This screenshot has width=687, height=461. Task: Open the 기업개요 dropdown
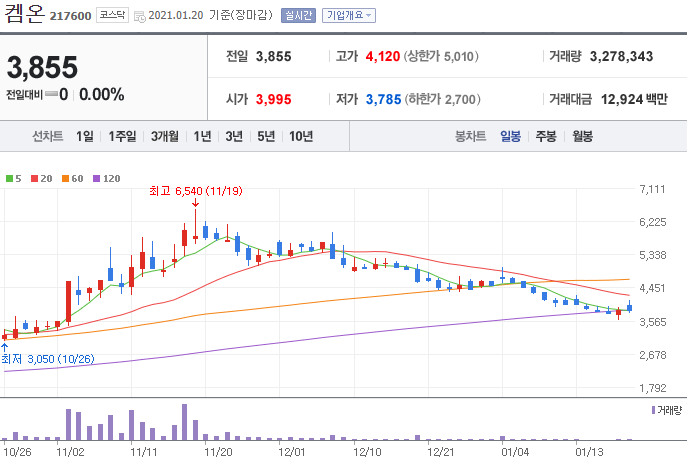point(349,15)
